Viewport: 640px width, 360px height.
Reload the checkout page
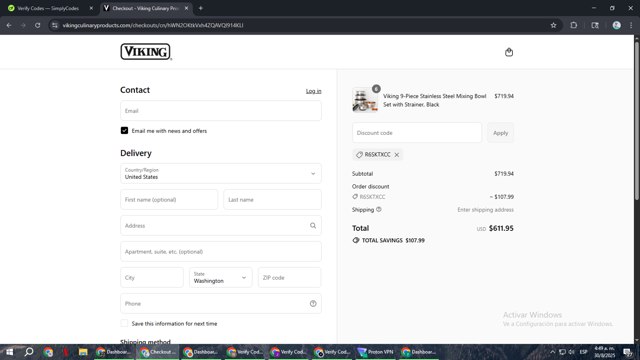coord(38,25)
